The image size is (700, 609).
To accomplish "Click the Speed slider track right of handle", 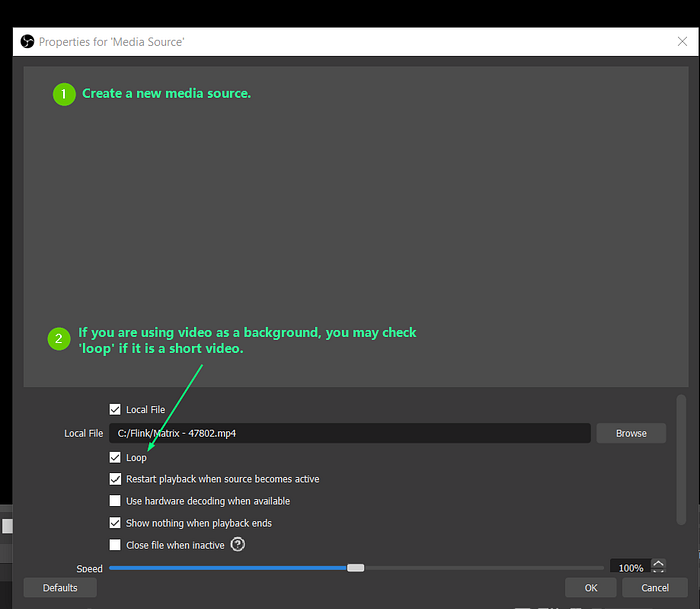I will tap(483, 568).
